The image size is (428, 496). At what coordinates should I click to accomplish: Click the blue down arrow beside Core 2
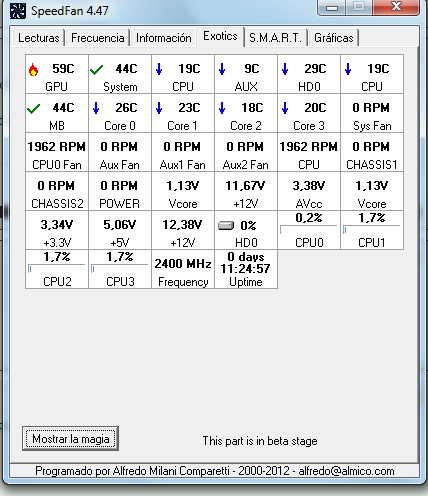click(222, 108)
